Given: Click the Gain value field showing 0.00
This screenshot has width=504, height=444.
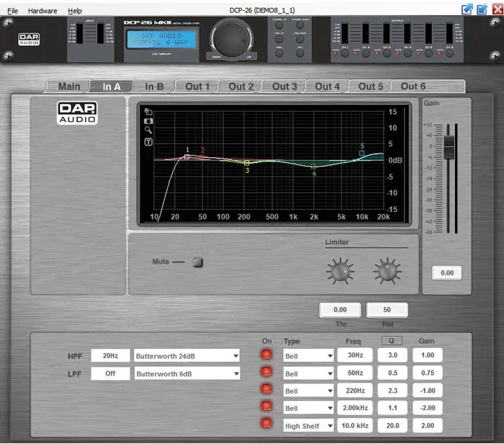Looking at the screenshot, I should [x=447, y=273].
